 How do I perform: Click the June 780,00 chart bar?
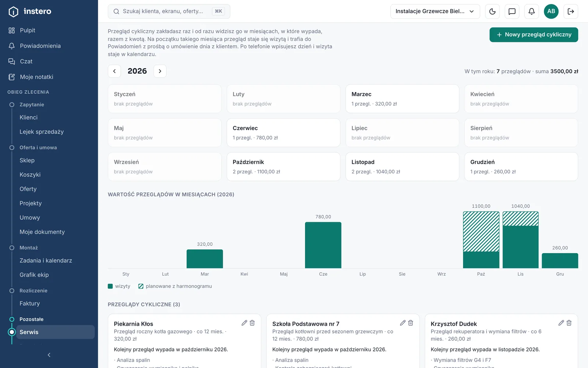pyautogui.click(x=323, y=245)
